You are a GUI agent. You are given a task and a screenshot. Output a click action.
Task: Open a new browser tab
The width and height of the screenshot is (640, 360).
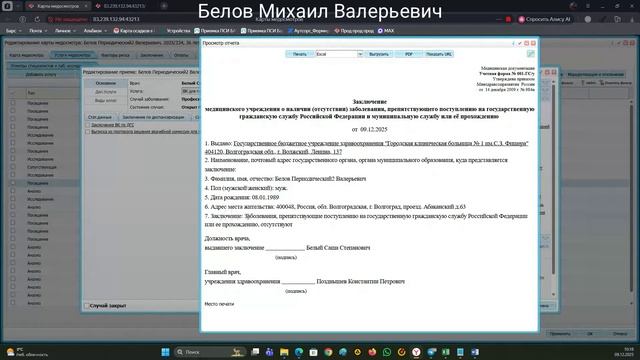tap(164, 6)
